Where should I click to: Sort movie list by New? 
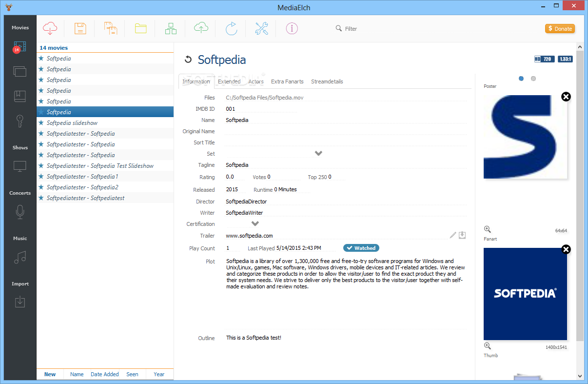(x=50, y=374)
